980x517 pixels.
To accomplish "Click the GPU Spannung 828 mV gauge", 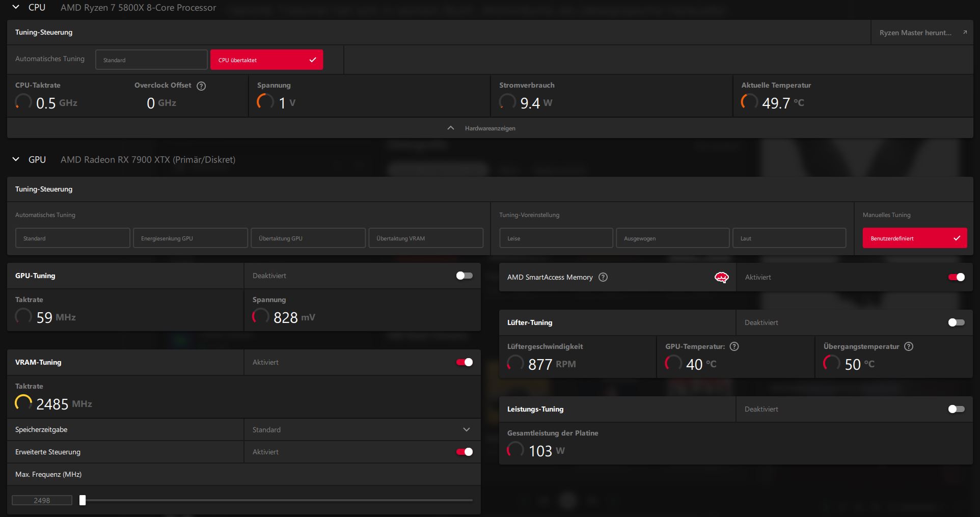I will (261, 316).
